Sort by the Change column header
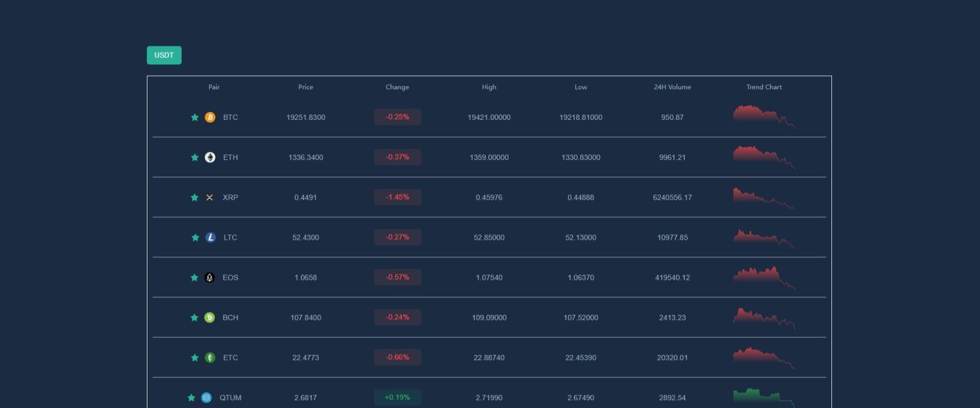 point(397,87)
